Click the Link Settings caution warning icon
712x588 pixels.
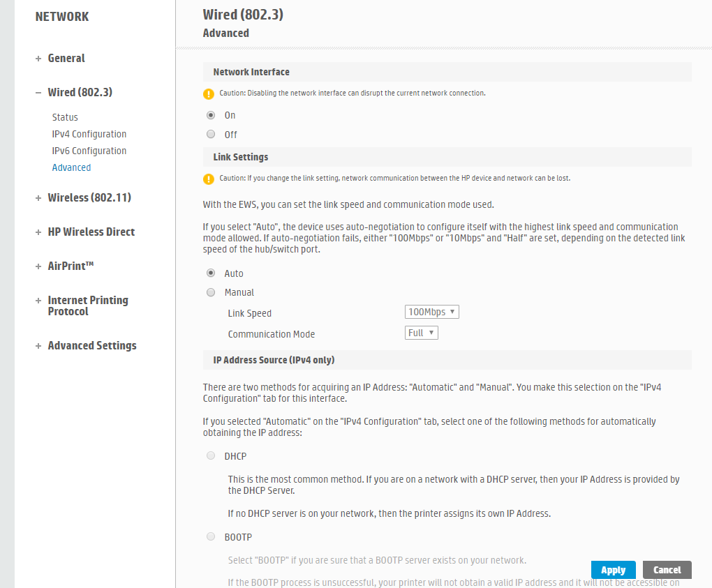(208, 179)
